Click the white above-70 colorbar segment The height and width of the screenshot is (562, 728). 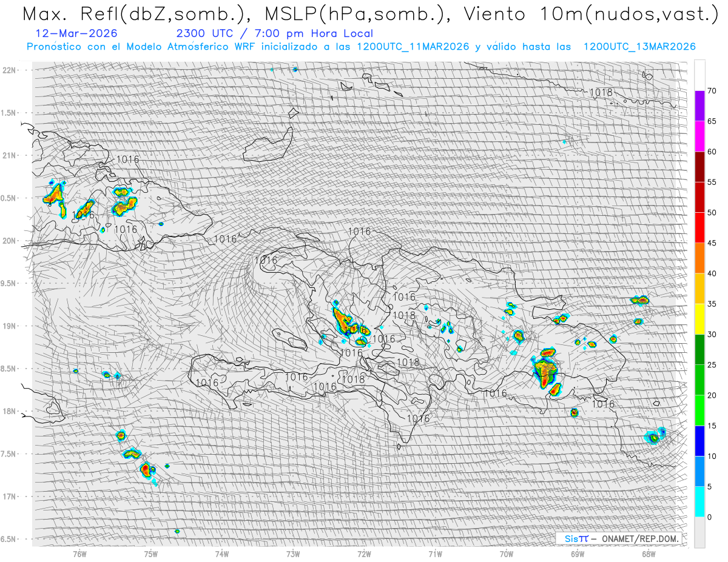pos(699,76)
